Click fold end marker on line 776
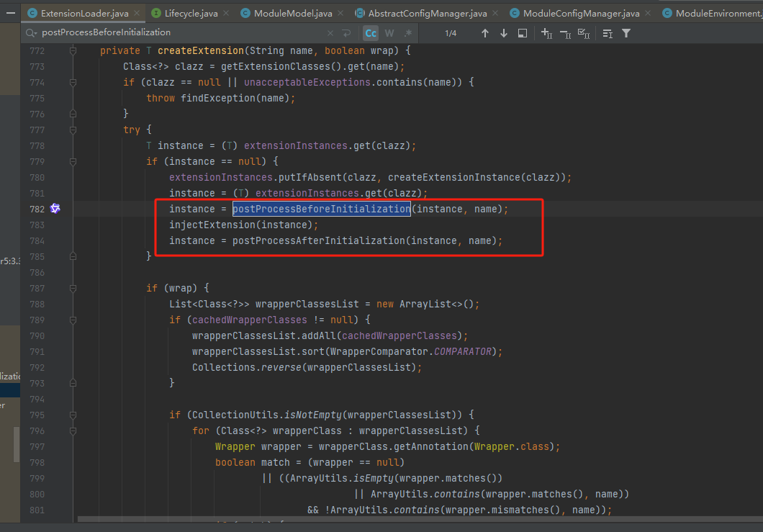The image size is (763, 532). click(73, 114)
